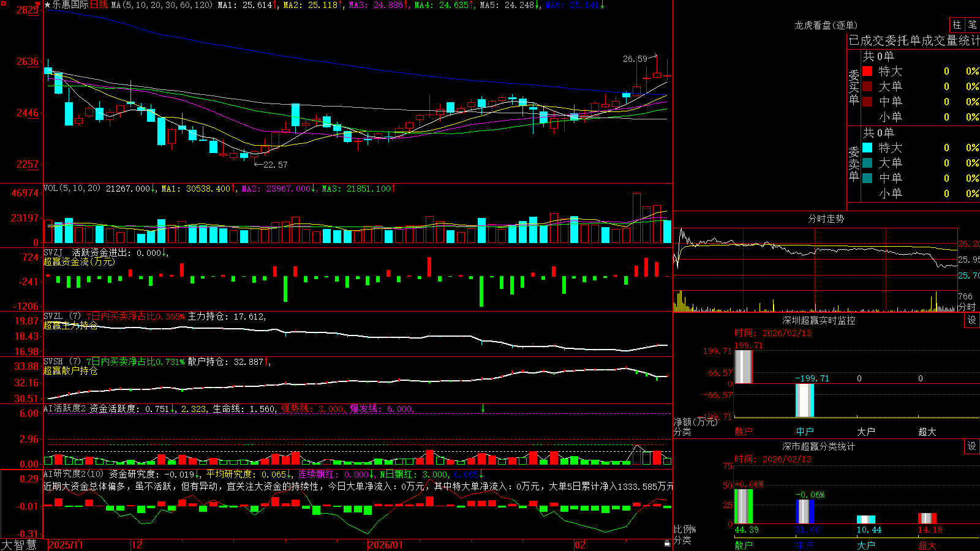The image size is (980, 551).
Task: Click the 散户 white bar in 实时监控 chart
Action: (743, 367)
